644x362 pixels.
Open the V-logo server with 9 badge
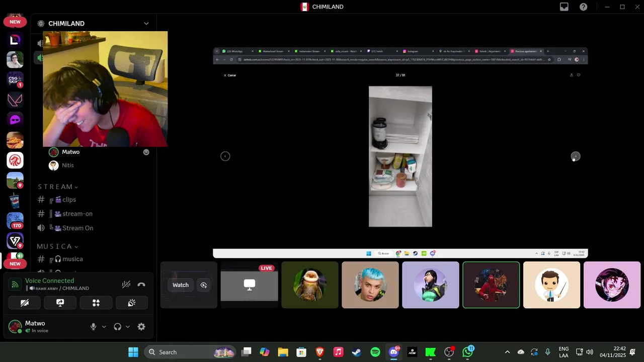(x=15, y=241)
